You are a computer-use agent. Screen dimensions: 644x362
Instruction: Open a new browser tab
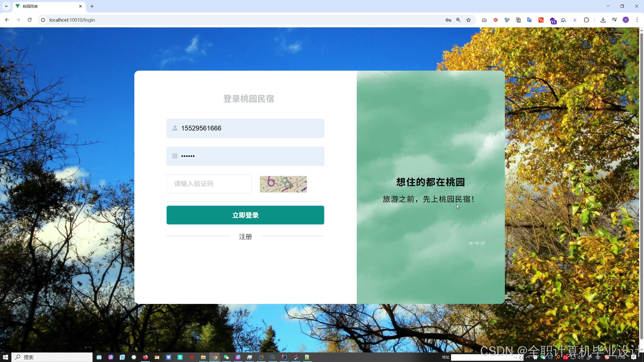tap(92, 6)
